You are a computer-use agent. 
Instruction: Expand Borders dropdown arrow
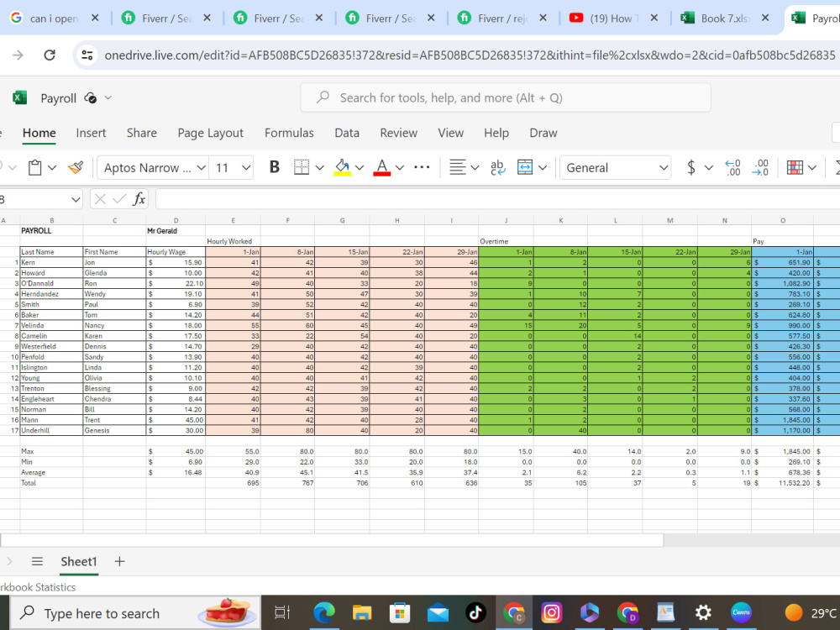click(x=320, y=168)
